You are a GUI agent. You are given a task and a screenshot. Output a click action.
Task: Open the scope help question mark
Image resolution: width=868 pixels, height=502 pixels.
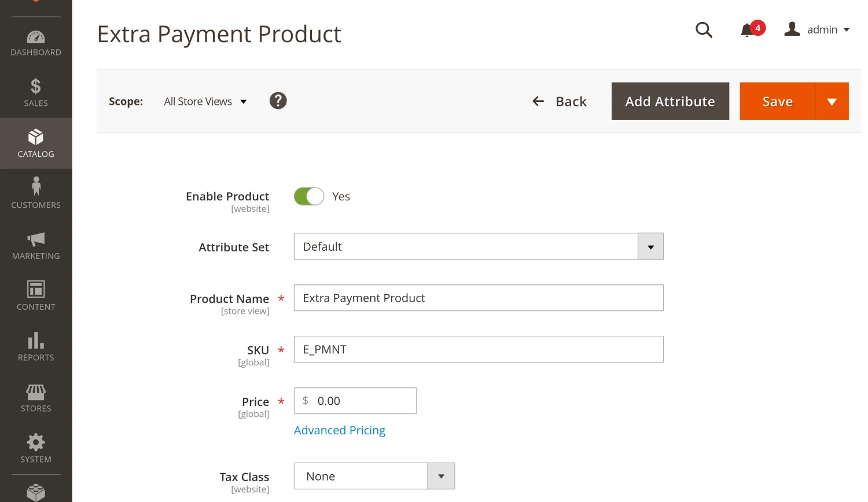coord(278,101)
